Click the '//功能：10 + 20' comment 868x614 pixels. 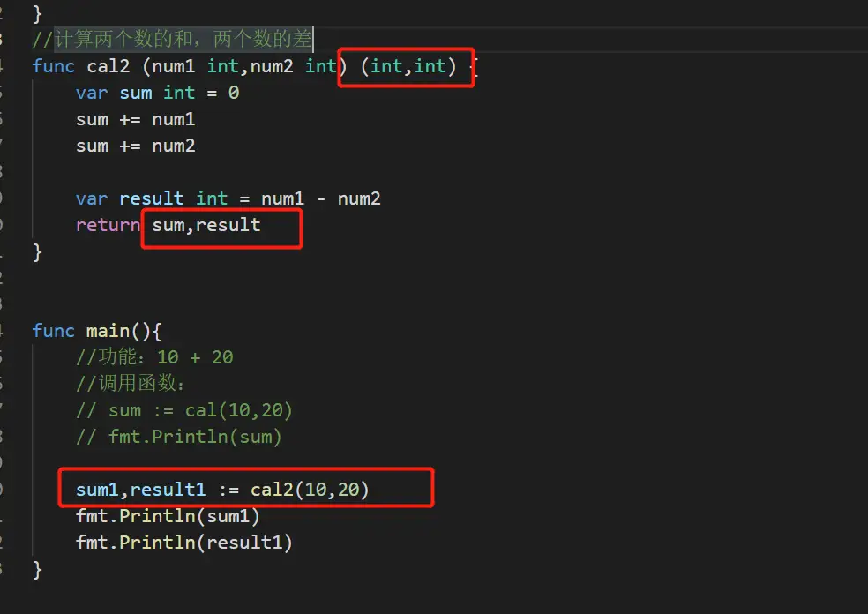[154, 357]
